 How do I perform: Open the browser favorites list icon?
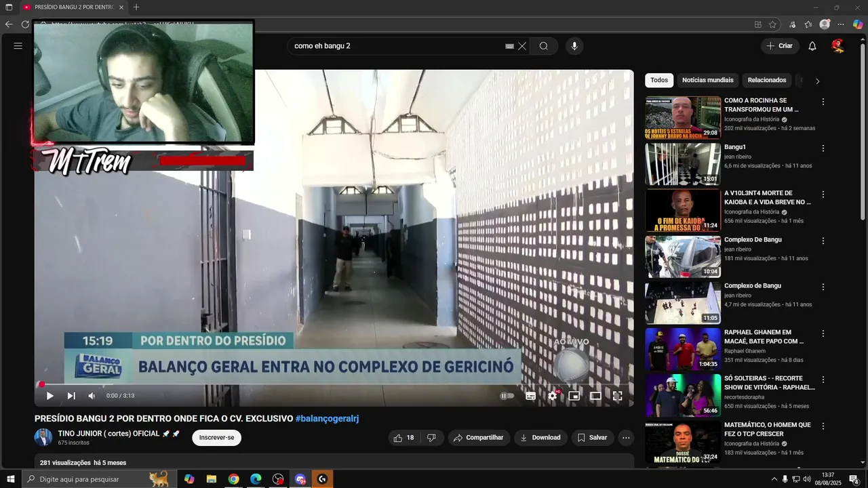pyautogui.click(x=808, y=24)
